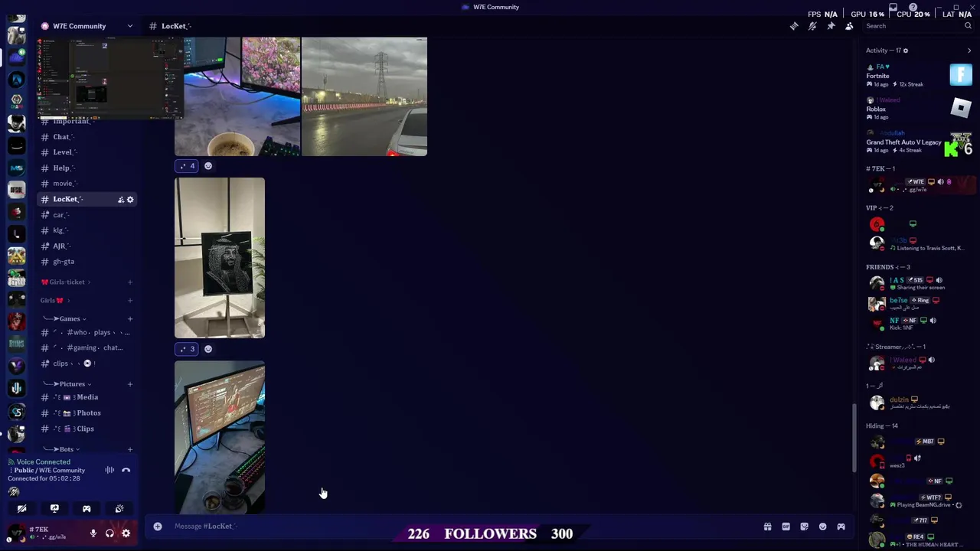980x551 pixels.
Task: Toggle noise suppression waveform icon
Action: [109, 471]
